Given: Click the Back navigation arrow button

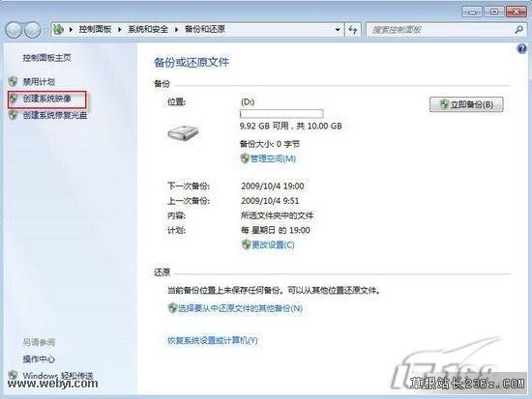Looking at the screenshot, I should [x=14, y=30].
